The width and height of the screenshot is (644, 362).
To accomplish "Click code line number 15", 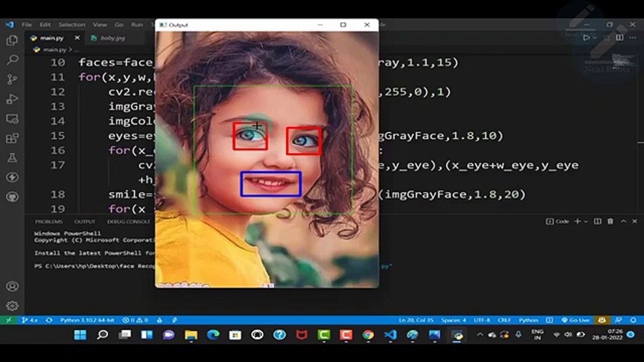I will [58, 136].
